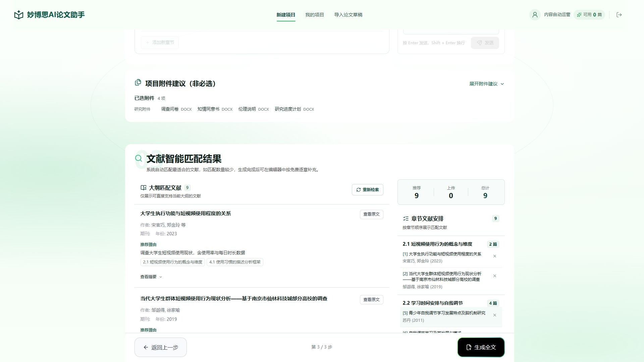Click the attachment icon beside 项目附件建议
This screenshot has height=362, width=644.
click(x=138, y=82)
